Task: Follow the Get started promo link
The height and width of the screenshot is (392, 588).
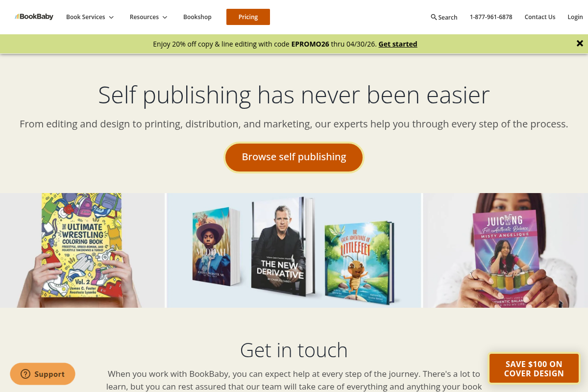Action: click(398, 44)
